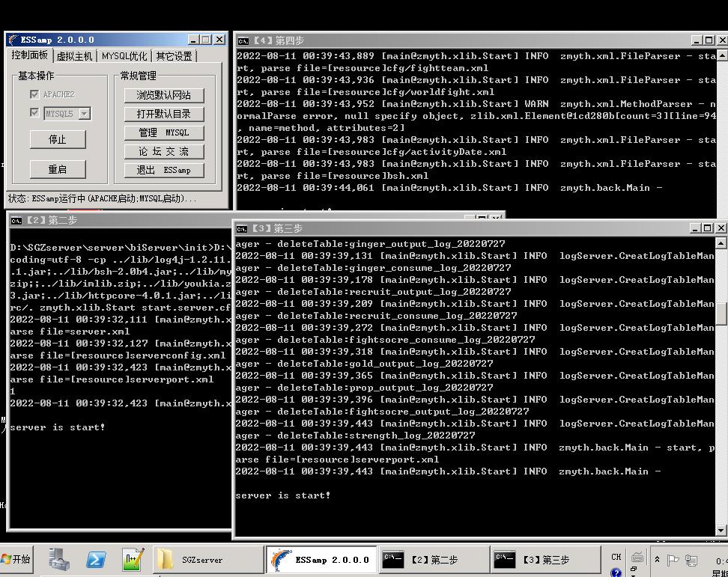Go to the 其它设置 tab
Viewport: 728px width, 577px height.
174,56
